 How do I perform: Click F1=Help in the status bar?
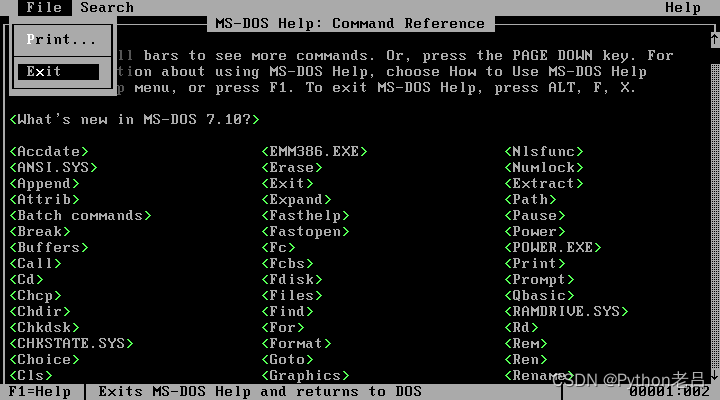(x=40, y=392)
